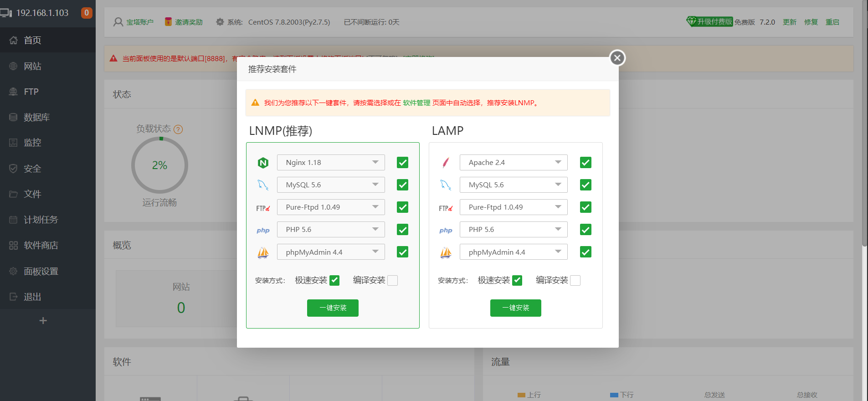Open the 邀请奖励 link
The height and width of the screenshot is (401, 868).
click(x=189, y=22)
